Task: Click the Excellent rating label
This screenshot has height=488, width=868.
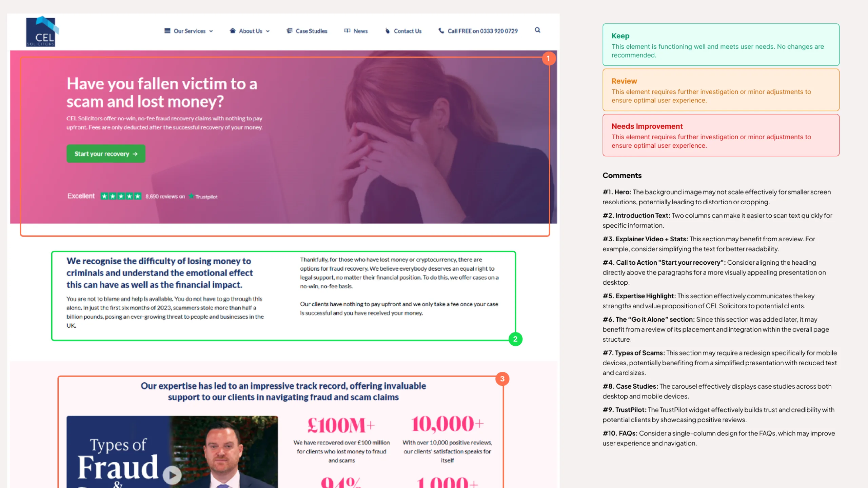Action: pos(81,196)
